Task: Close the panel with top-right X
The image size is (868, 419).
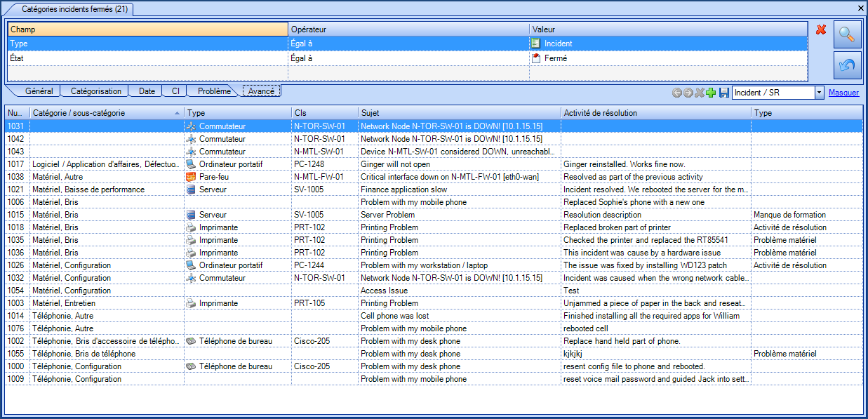Action: pyautogui.click(x=861, y=8)
